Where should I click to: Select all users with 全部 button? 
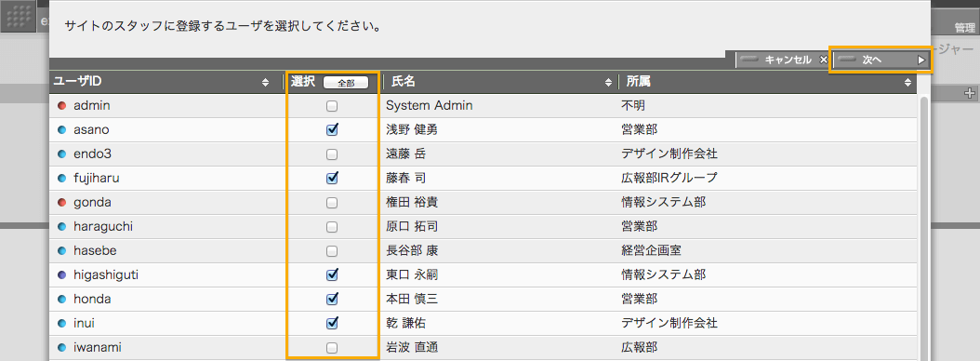coord(346,82)
